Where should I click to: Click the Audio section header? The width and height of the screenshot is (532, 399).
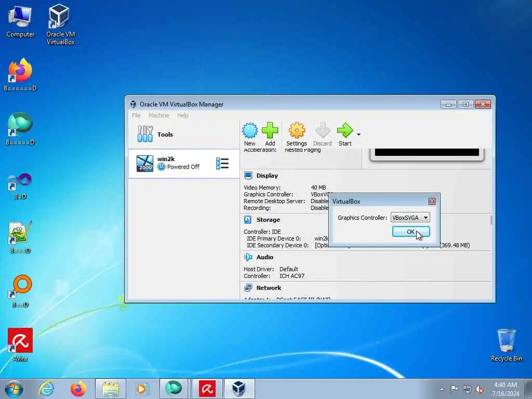coord(264,257)
